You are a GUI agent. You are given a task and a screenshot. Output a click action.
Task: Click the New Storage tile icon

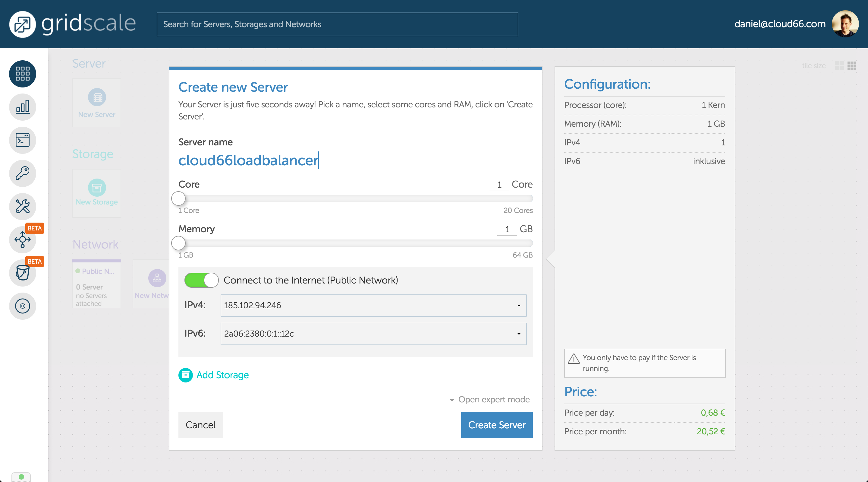pos(97,188)
